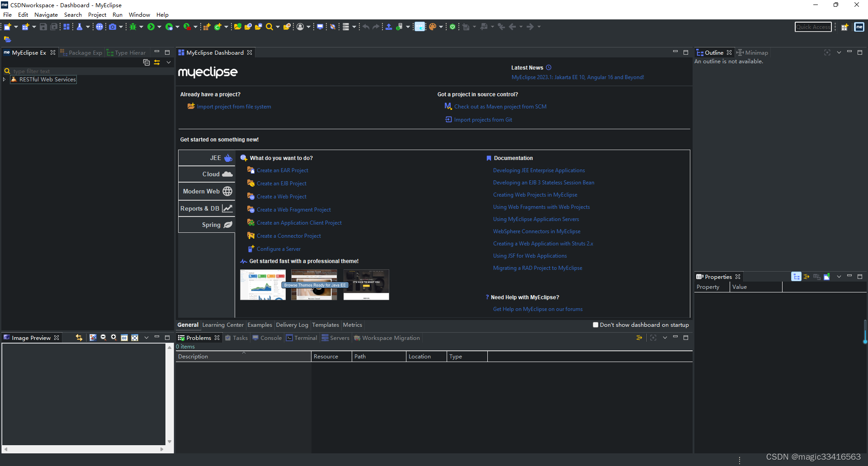This screenshot has height=466, width=868.
Task: Toggle Image Preview sync with selection icon
Action: (x=79, y=338)
